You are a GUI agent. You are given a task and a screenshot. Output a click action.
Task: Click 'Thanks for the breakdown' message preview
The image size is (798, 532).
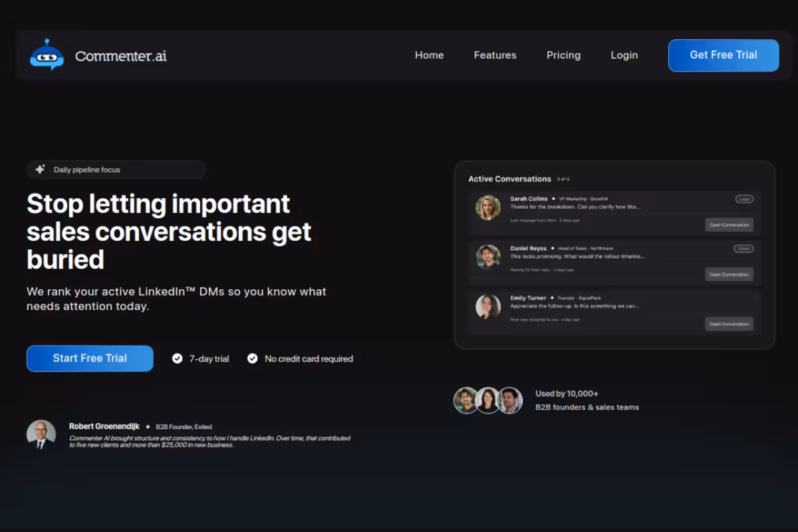point(575,207)
